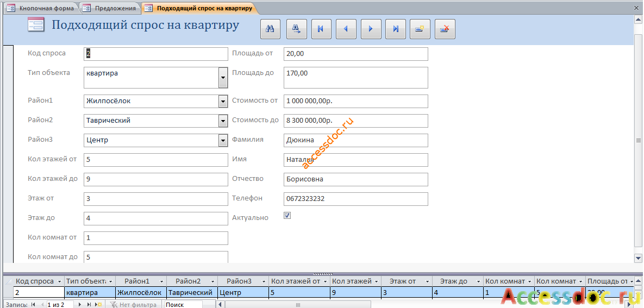Click first record arrow in status navigation bar

[x=33, y=305]
